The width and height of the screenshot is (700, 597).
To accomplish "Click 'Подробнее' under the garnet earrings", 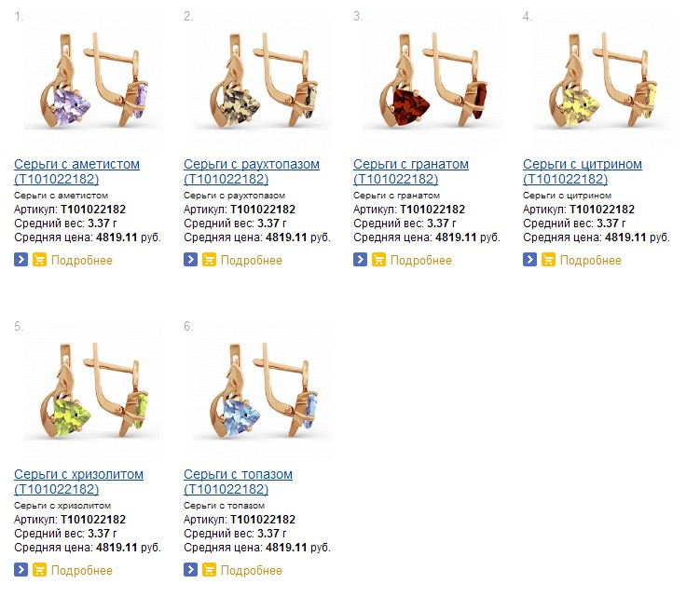I will click(420, 260).
